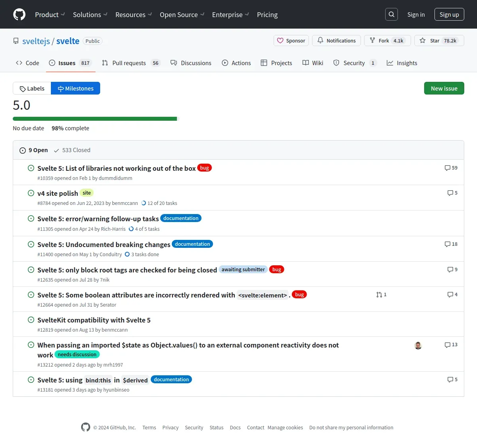
Task: Go to the Security tab
Action: click(x=355, y=63)
